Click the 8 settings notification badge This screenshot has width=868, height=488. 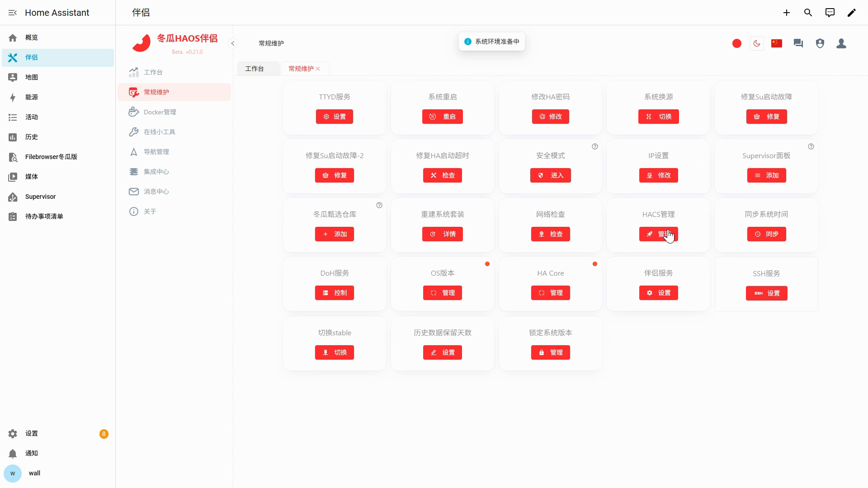pos(104,434)
